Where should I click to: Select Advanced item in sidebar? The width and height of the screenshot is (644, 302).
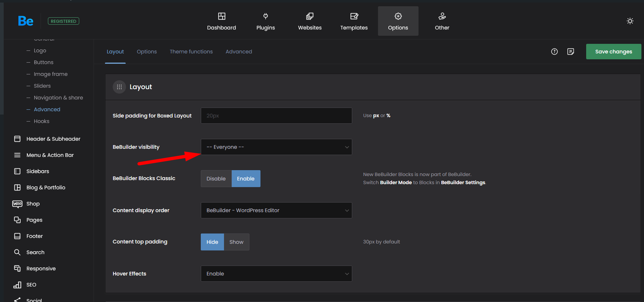[x=47, y=109]
